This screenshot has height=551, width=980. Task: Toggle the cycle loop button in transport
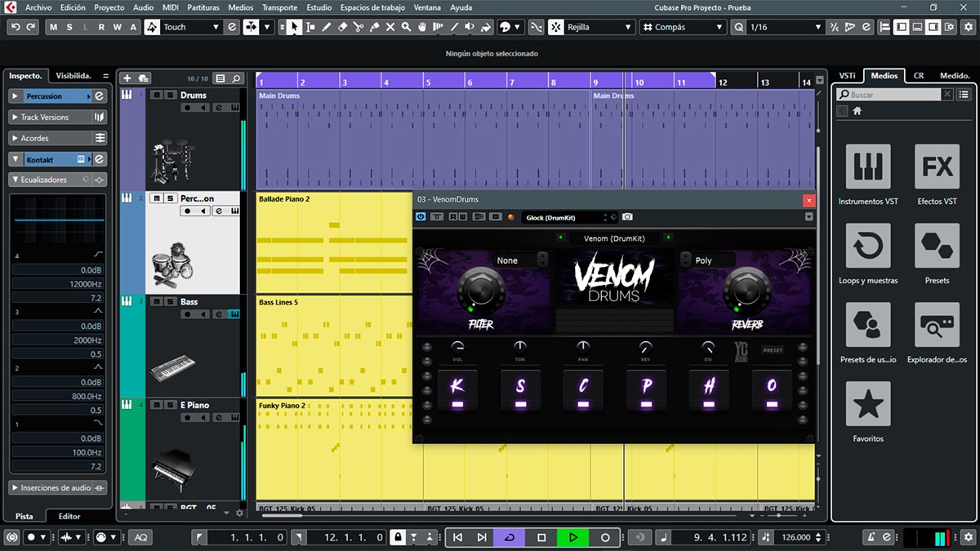pyautogui.click(x=510, y=537)
